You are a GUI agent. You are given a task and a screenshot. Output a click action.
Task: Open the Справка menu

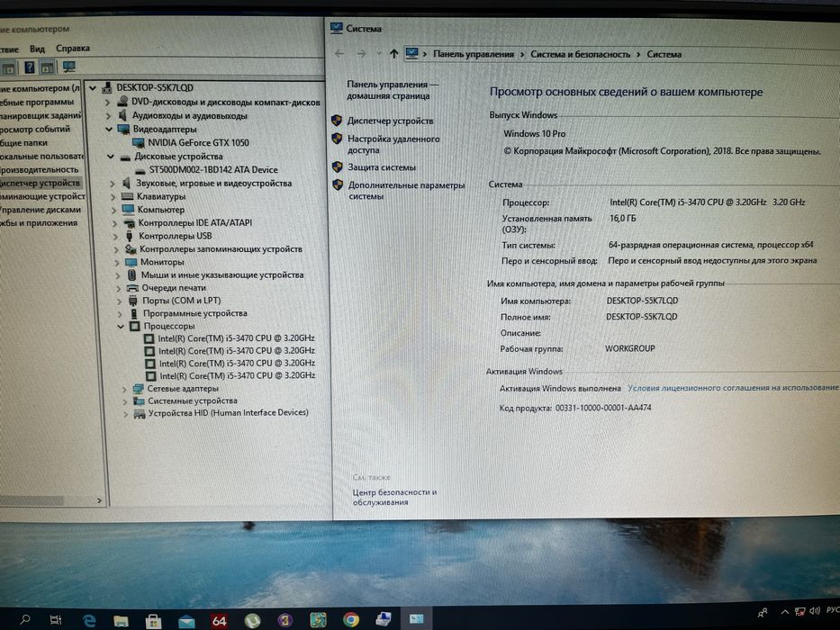point(72,49)
